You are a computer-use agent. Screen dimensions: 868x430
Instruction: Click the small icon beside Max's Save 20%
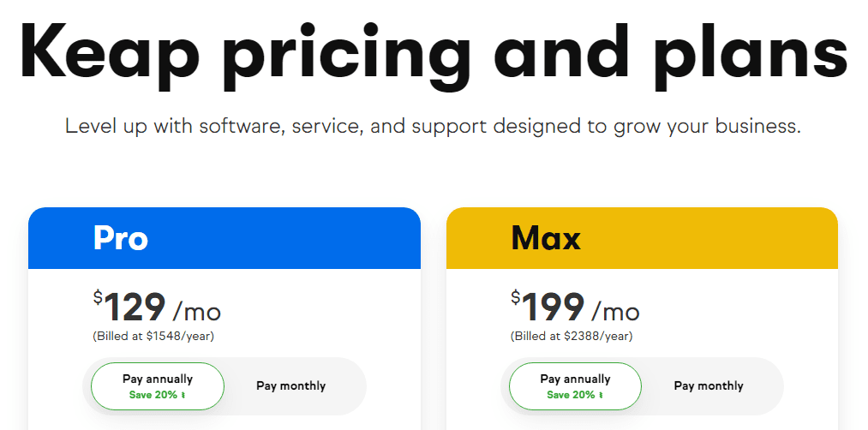pyautogui.click(x=602, y=396)
